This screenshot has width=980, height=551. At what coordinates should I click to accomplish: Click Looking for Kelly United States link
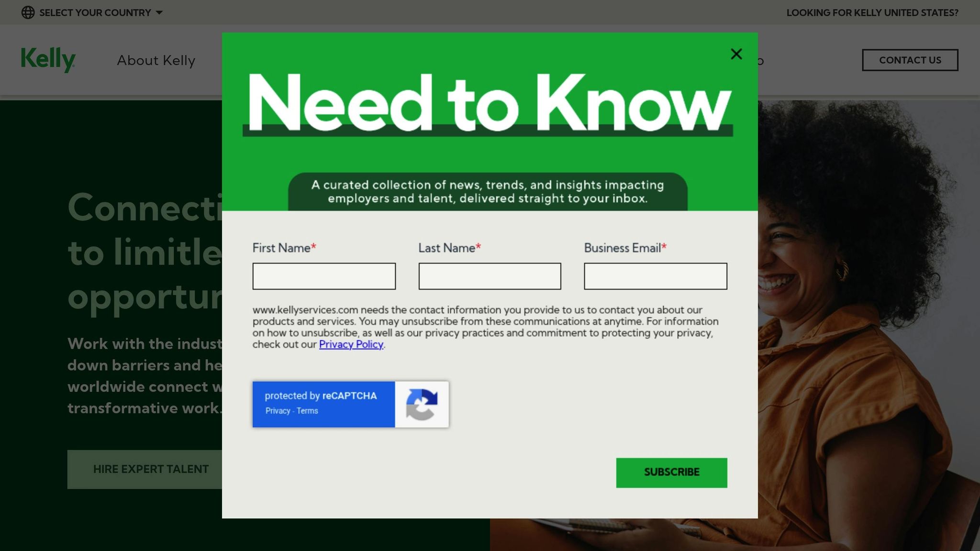tap(872, 13)
